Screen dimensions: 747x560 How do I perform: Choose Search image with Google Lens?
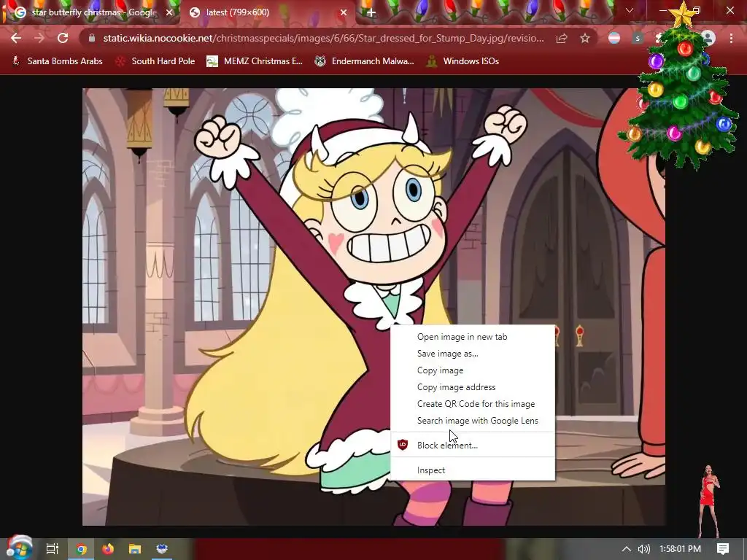473,421
